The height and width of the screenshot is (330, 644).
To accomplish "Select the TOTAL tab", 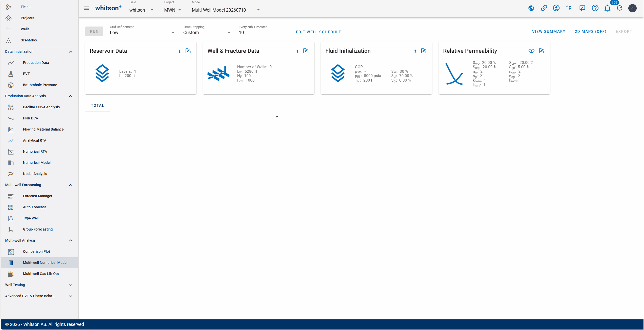I will 98,106.
